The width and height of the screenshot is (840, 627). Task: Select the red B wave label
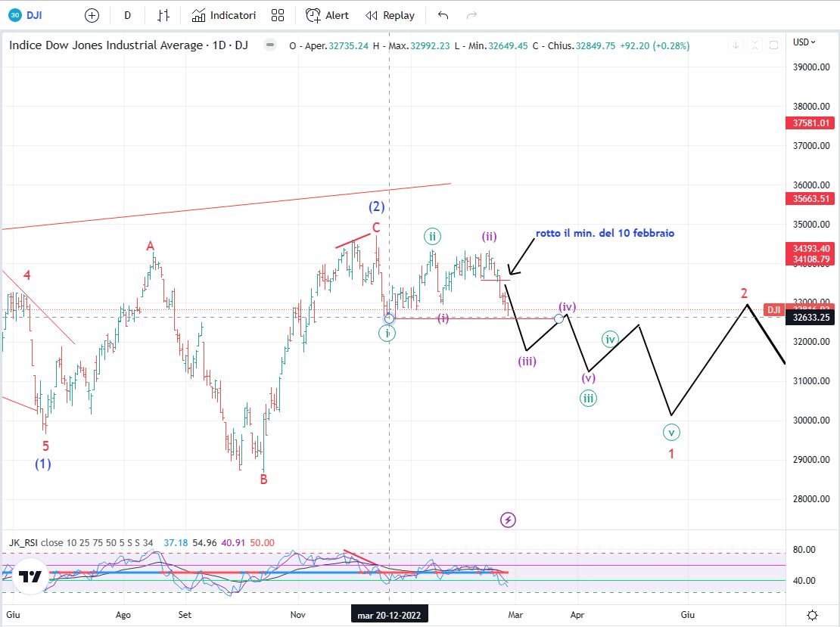click(x=263, y=480)
